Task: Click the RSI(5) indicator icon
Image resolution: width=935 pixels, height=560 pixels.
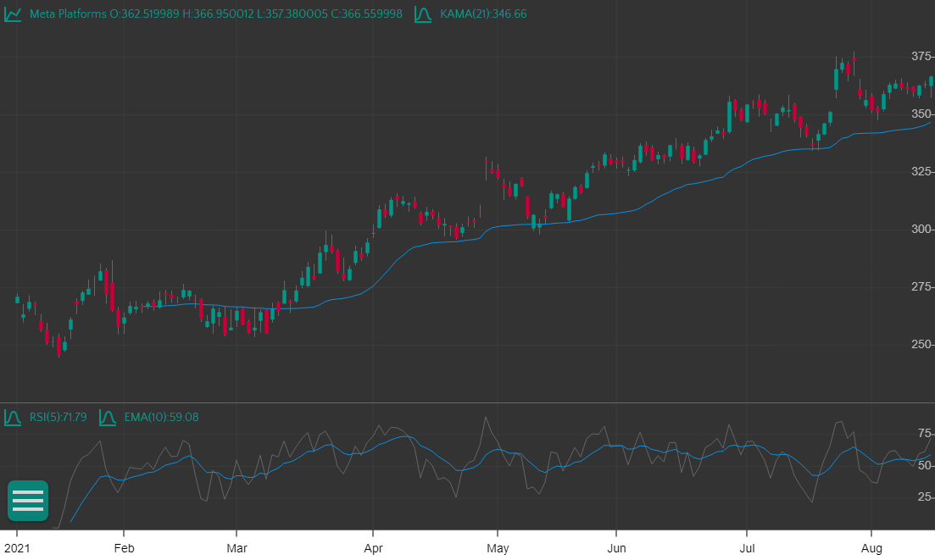Action: (x=14, y=418)
